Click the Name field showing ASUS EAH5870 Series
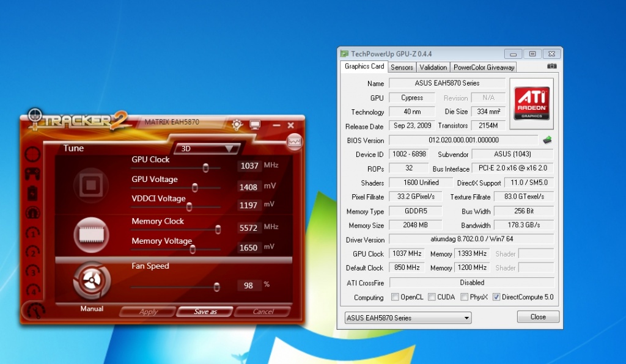 pos(447,83)
